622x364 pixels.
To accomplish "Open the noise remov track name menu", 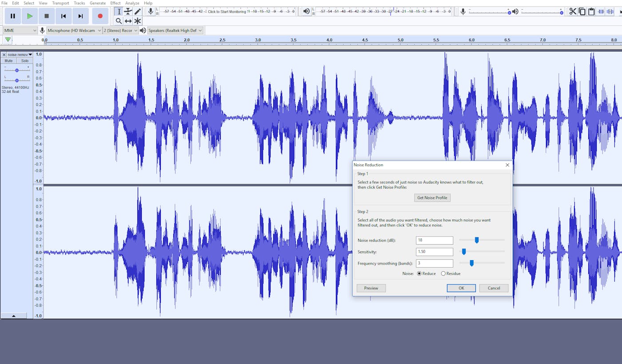I will coord(20,55).
